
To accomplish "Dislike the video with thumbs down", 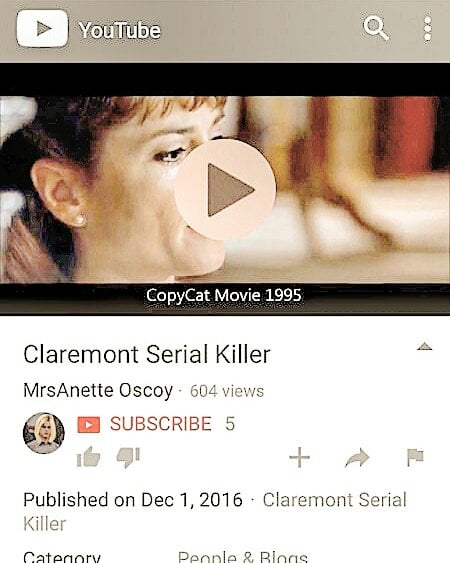I will point(128,457).
